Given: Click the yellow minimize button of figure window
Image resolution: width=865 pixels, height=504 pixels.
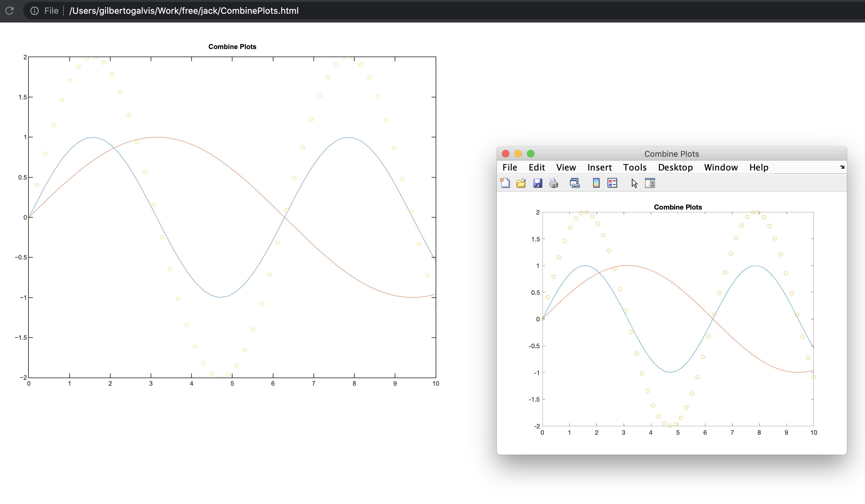Looking at the screenshot, I should click(x=518, y=154).
